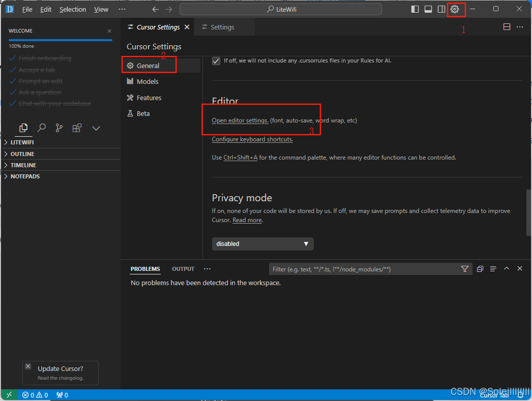Image resolution: width=532 pixels, height=401 pixels.
Task: Expand the NOTEPADS section
Action: (x=61, y=176)
